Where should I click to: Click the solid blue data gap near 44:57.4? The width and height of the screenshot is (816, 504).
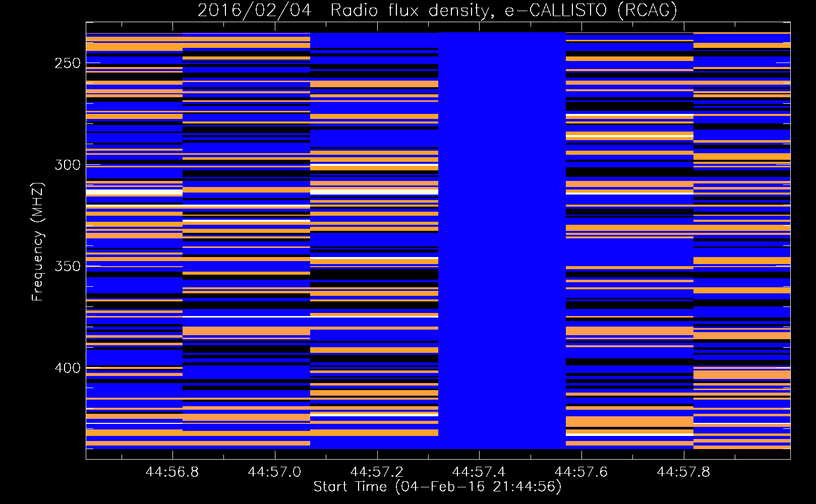click(502, 240)
